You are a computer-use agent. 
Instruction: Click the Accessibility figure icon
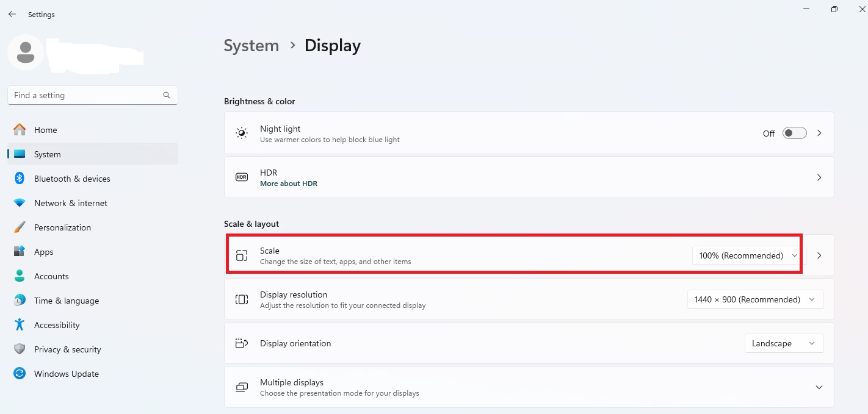20,325
